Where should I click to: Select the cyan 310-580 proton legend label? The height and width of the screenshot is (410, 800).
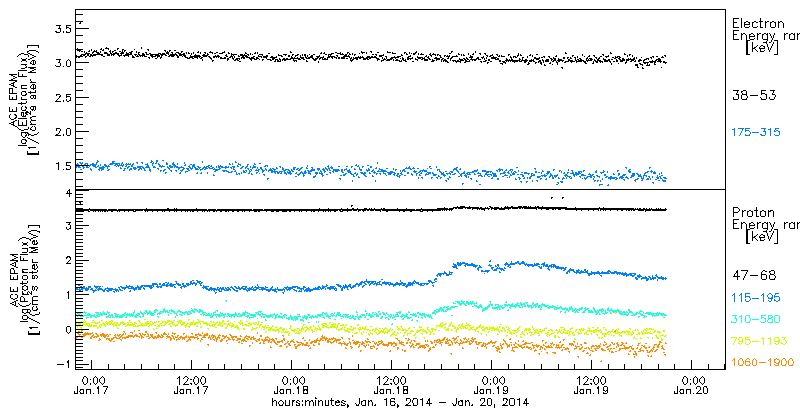756,320
